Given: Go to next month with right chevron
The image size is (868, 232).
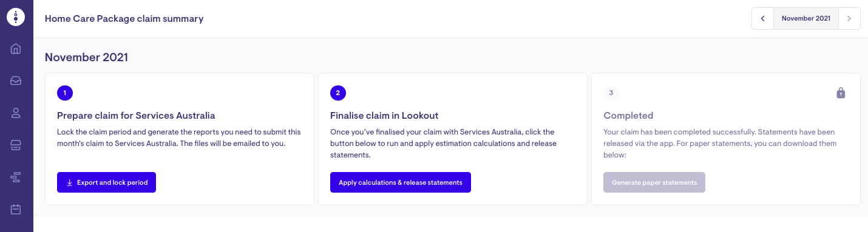Looking at the screenshot, I should coord(849,18).
